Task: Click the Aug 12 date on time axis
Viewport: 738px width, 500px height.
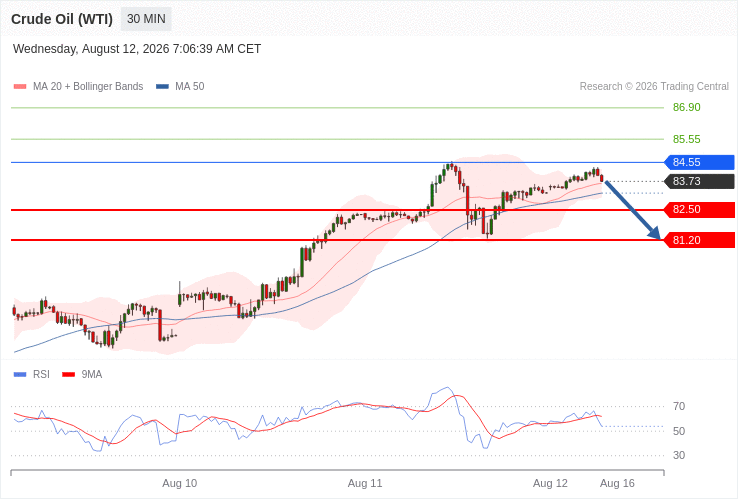Action: 550,484
